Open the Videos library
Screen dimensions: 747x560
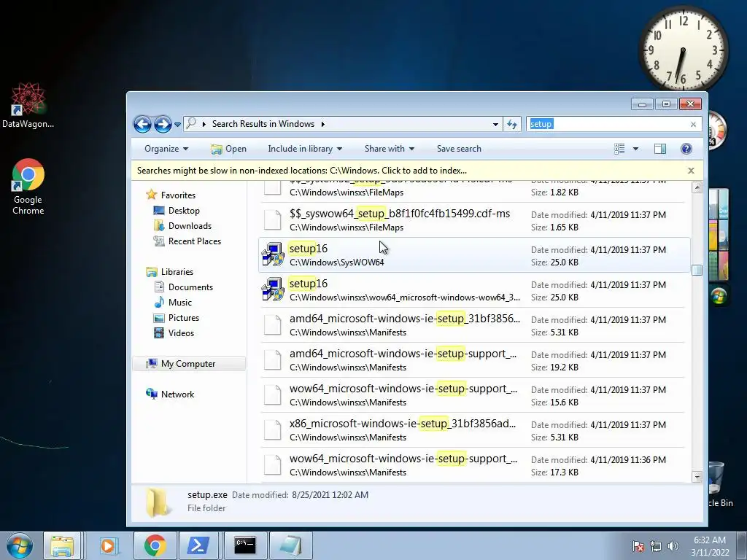181,332
